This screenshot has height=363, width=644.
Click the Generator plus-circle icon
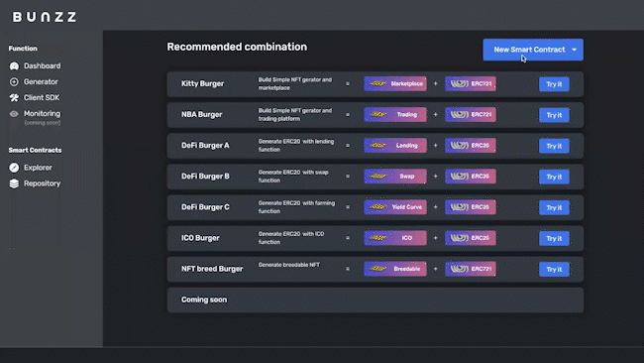(x=14, y=81)
